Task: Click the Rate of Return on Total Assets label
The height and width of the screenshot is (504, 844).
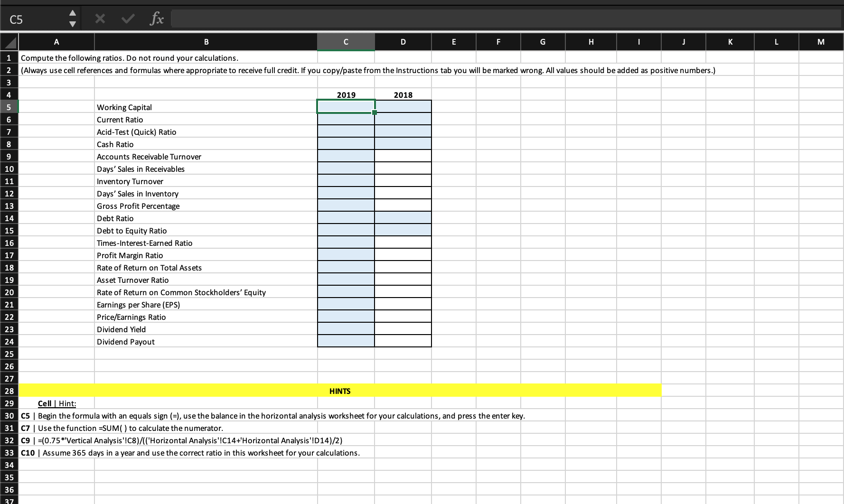Action: tap(150, 268)
